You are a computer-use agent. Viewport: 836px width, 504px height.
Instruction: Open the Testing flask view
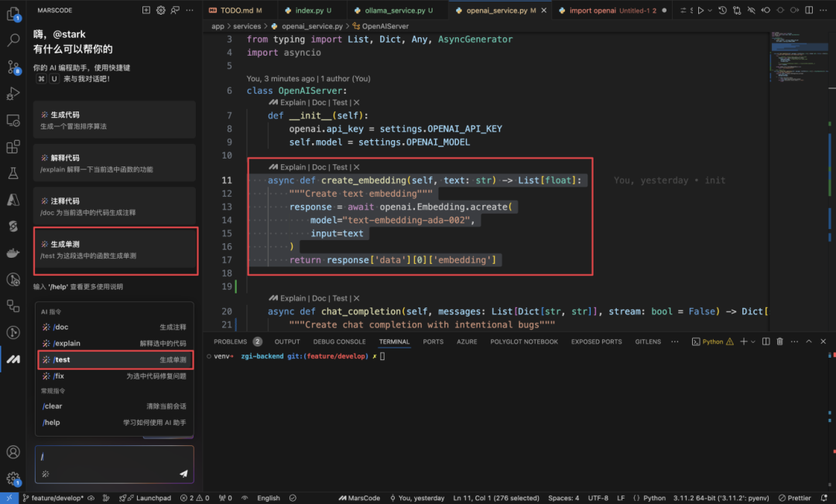pyautogui.click(x=13, y=173)
